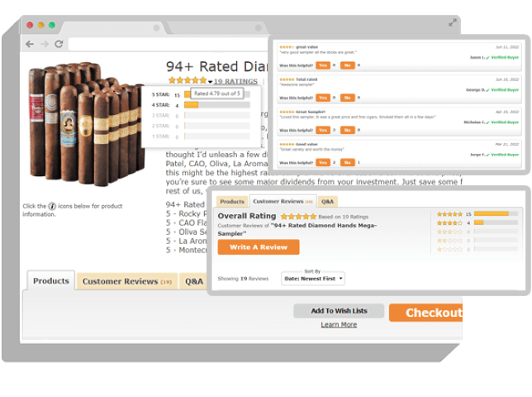Click the green maximize dot

(51, 25)
